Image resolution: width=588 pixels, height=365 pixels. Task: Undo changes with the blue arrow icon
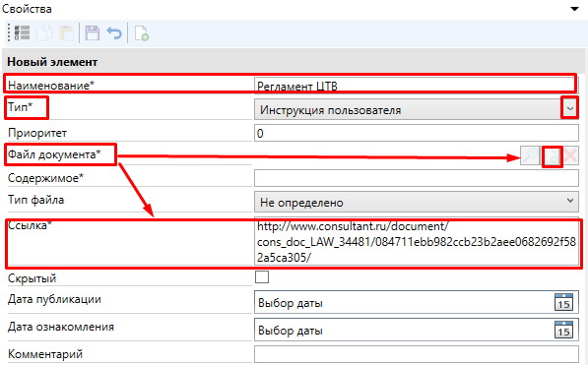114,33
